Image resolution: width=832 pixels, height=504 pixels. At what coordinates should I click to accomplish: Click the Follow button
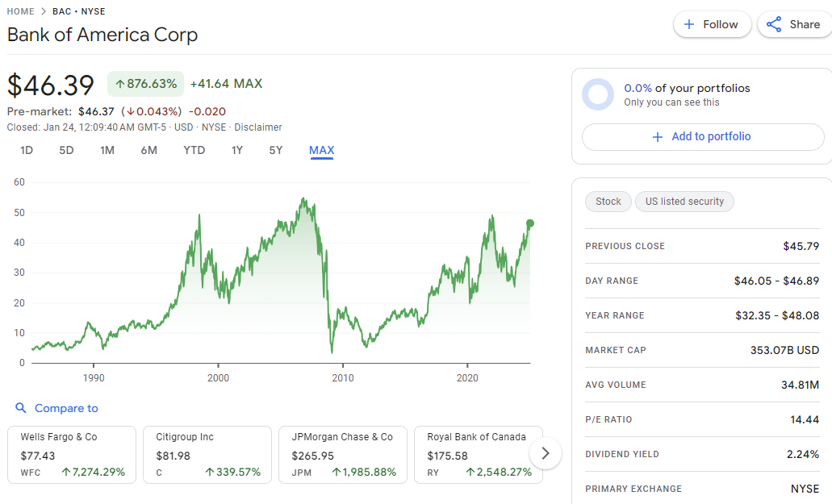point(712,24)
